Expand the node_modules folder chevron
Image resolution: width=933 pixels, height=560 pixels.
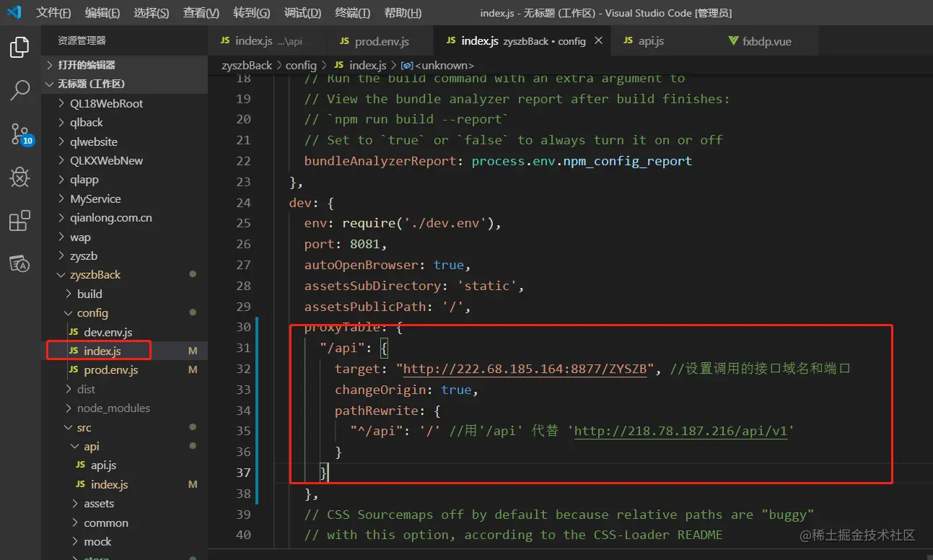point(69,408)
